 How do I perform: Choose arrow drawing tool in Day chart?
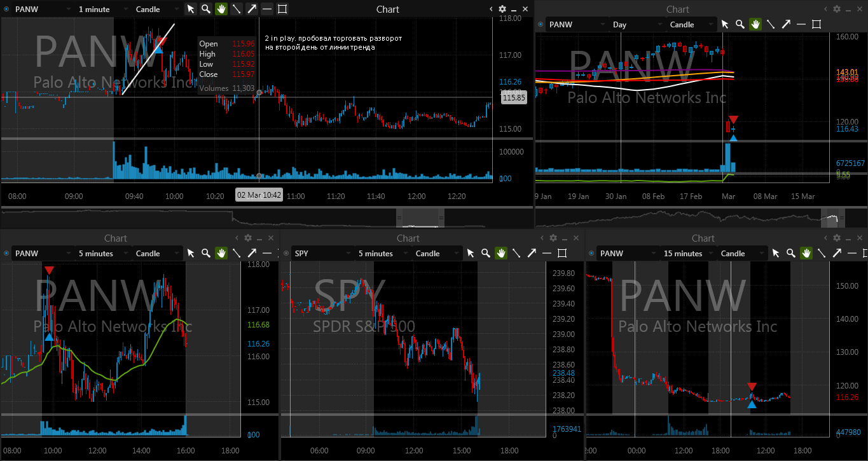coord(786,24)
